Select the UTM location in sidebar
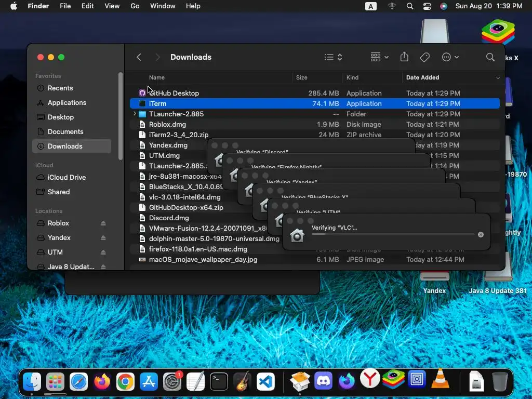The image size is (532, 399). (55, 252)
